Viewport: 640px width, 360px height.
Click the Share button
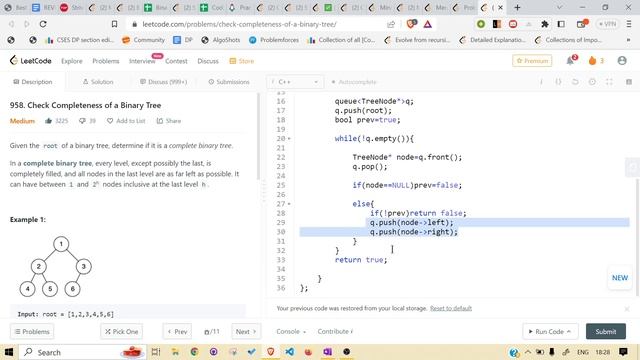coord(169,121)
